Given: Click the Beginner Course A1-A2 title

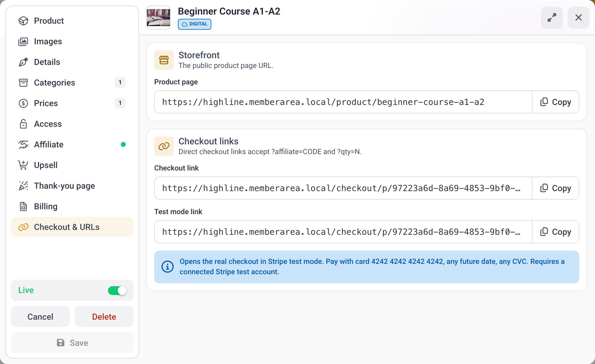Looking at the screenshot, I should click(x=229, y=11).
